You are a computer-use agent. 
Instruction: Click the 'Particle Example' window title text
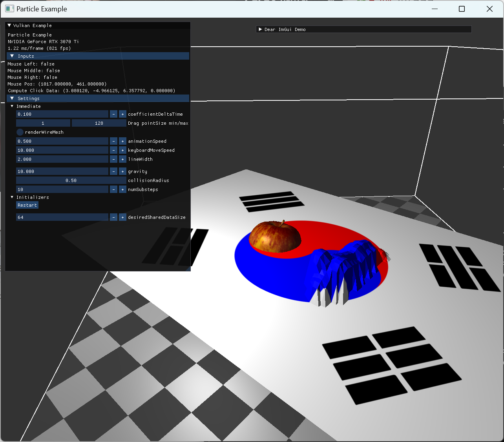[x=42, y=9]
